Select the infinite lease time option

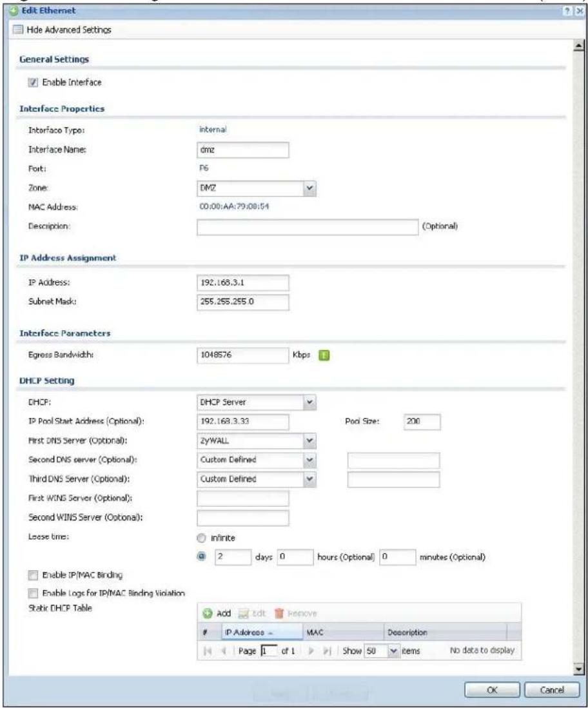[201, 538]
